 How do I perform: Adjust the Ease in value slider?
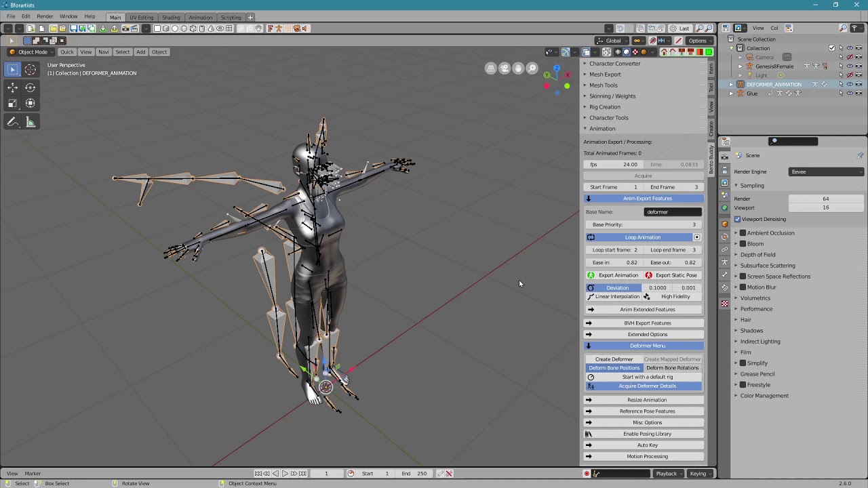614,262
